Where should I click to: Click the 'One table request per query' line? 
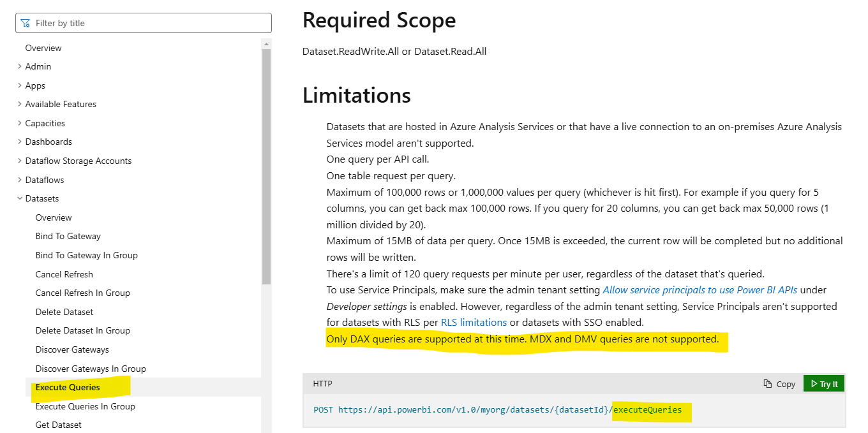391,175
